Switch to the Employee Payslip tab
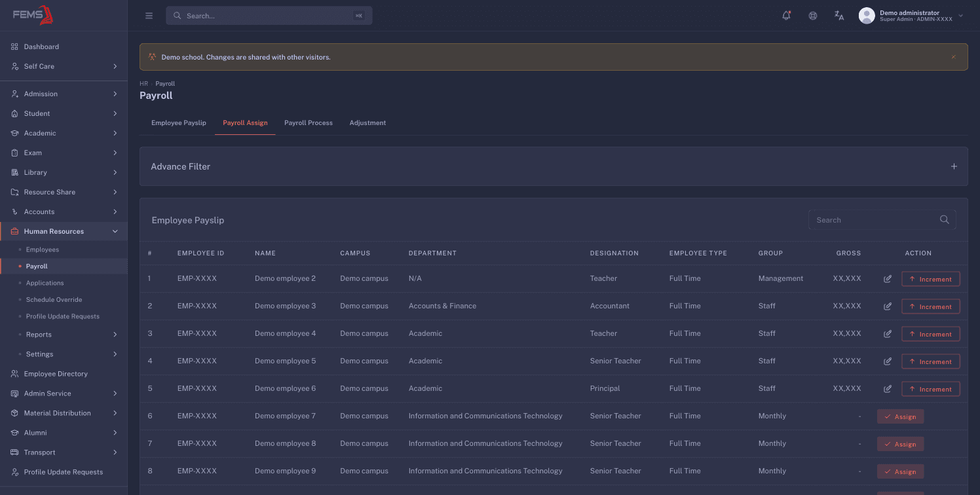This screenshot has width=980, height=495. [179, 123]
